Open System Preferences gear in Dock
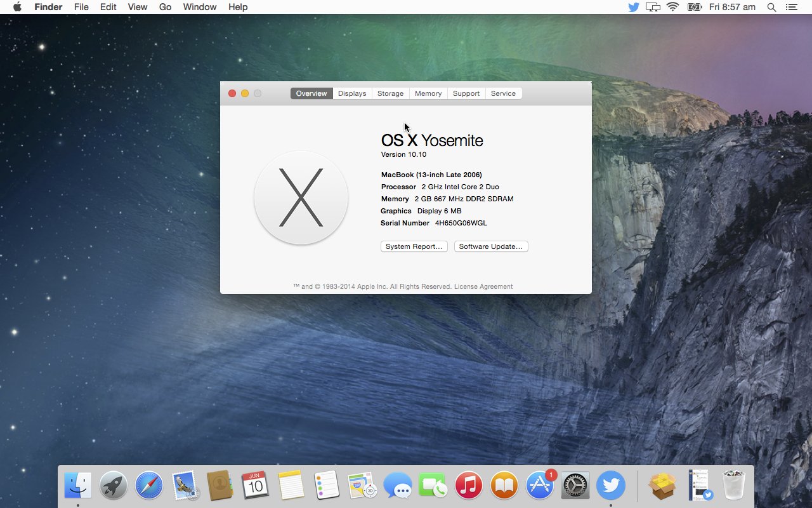 pyautogui.click(x=575, y=486)
